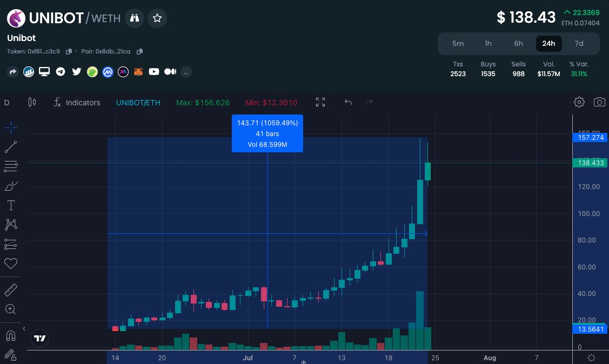The width and height of the screenshot is (609, 364).
Task: Open the Telegram link icon
Action: point(60,72)
